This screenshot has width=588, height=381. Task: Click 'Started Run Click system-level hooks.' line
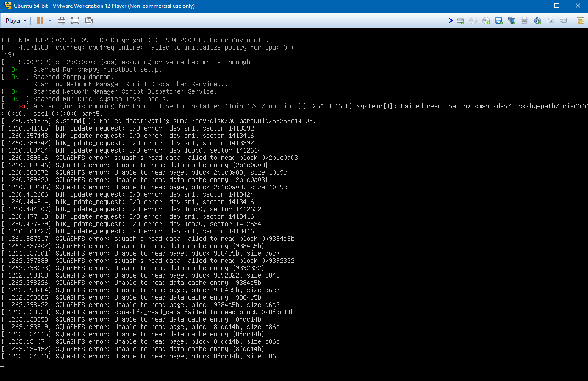pyautogui.click(x=85, y=99)
